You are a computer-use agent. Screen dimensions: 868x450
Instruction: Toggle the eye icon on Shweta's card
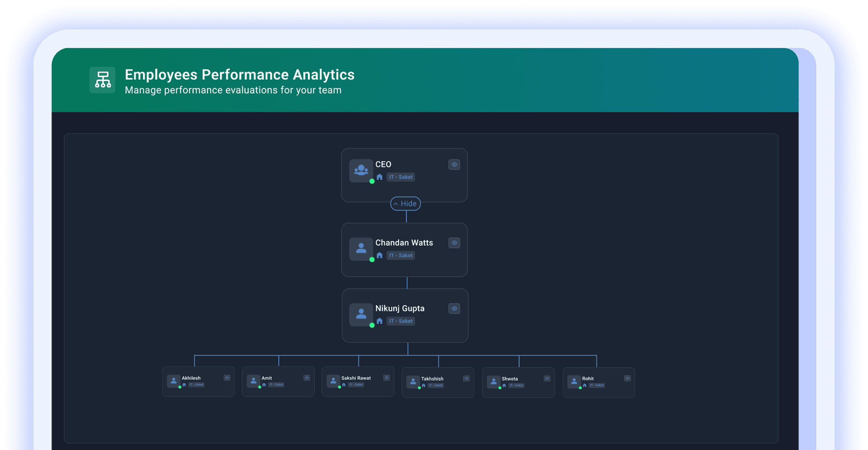547,378
